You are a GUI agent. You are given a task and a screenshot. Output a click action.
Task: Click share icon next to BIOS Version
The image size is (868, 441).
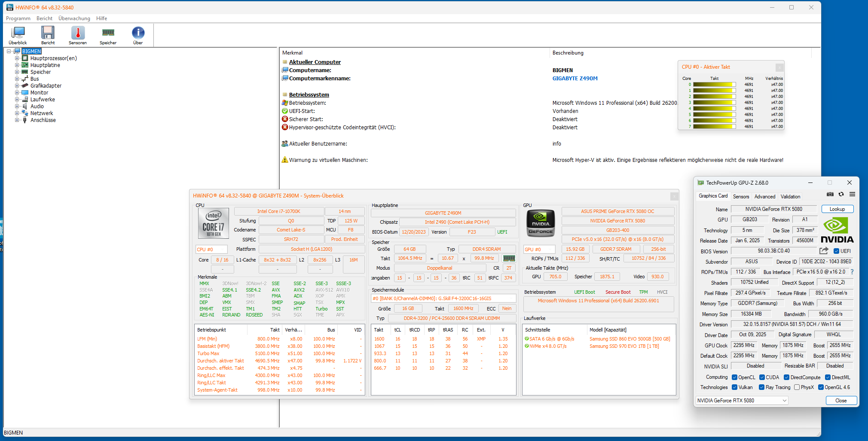coord(824,251)
